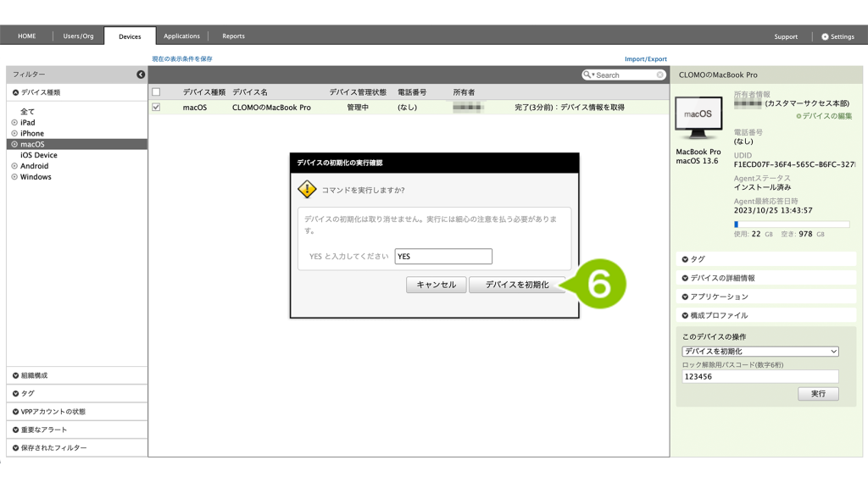Uncheck the CLOMOのMacBook Pro row checkbox
Screen dimensions: 868x488
pos(156,108)
